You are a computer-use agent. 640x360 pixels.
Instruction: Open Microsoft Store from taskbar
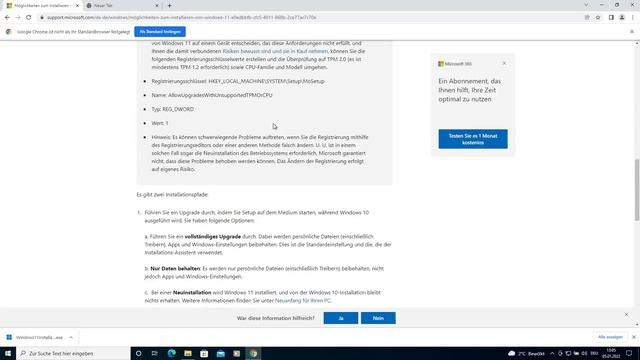[204, 353]
